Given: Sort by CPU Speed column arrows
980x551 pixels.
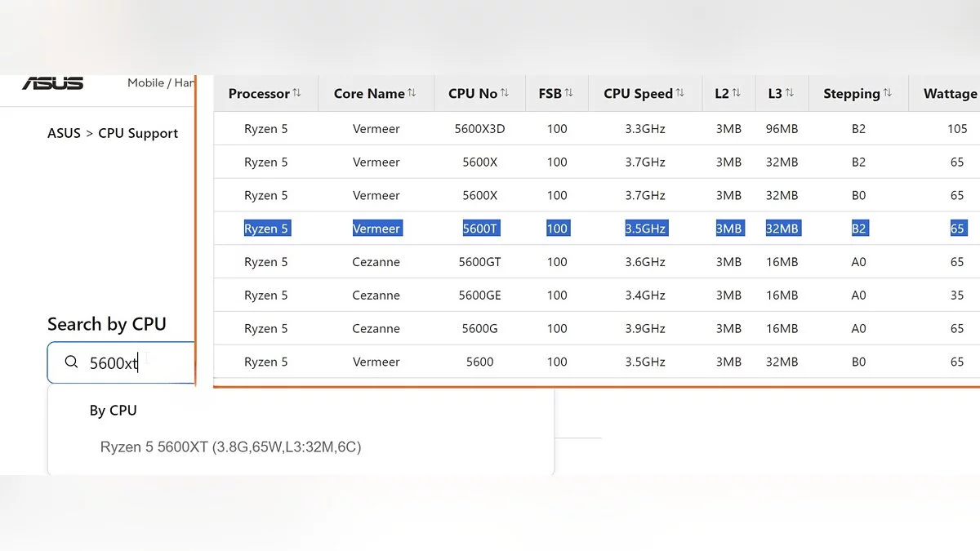Looking at the screenshot, I should 680,93.
